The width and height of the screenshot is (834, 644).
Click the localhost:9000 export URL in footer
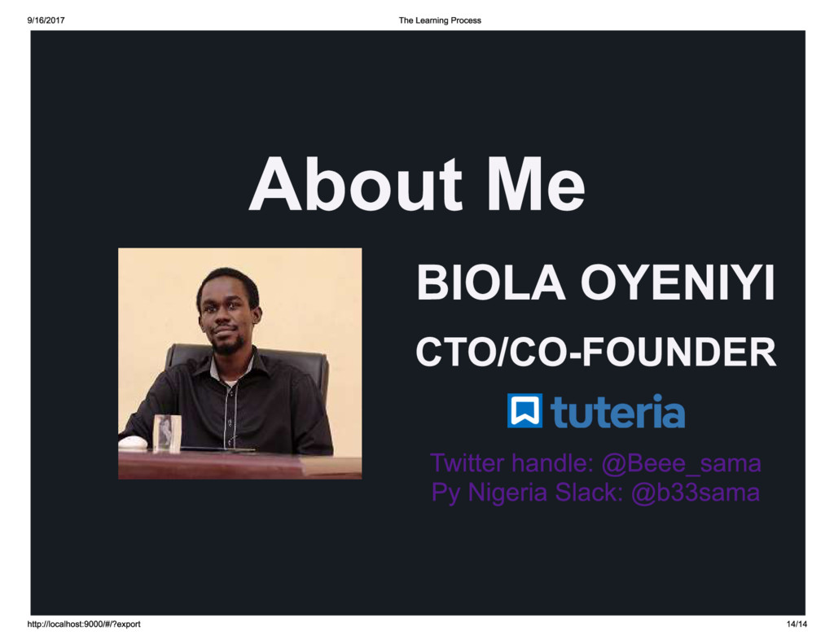pos(84,624)
